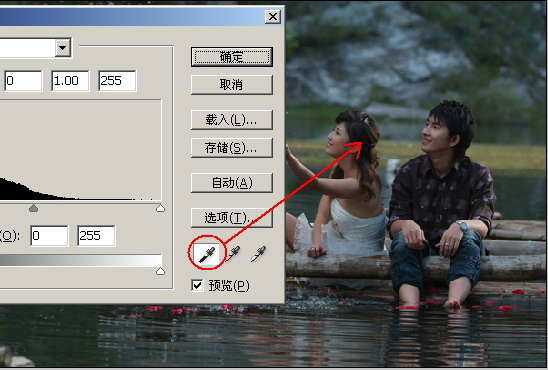Click the input midtone gray slider
Screen dimensions: 548x370
[x=34, y=209]
